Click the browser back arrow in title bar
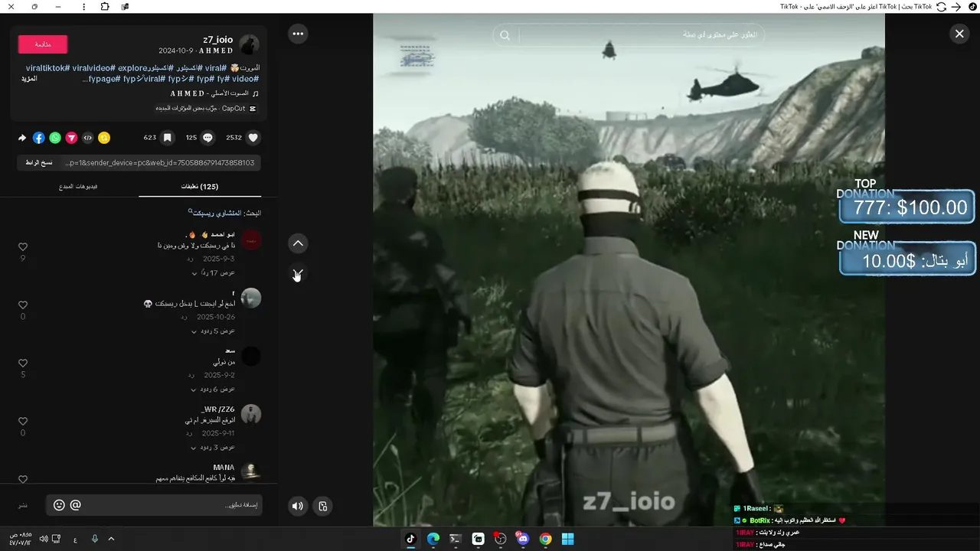Screen dimensions: 980x551 (956, 7)
